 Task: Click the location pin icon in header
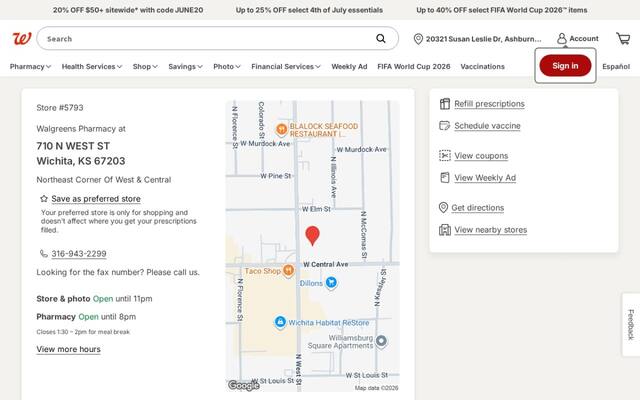tap(418, 39)
